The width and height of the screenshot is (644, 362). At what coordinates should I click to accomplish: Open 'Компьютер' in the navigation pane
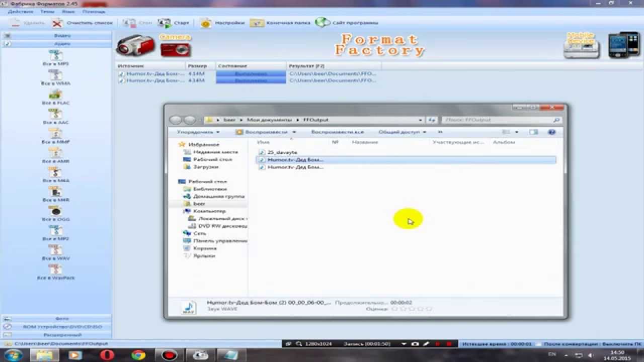[209, 211]
